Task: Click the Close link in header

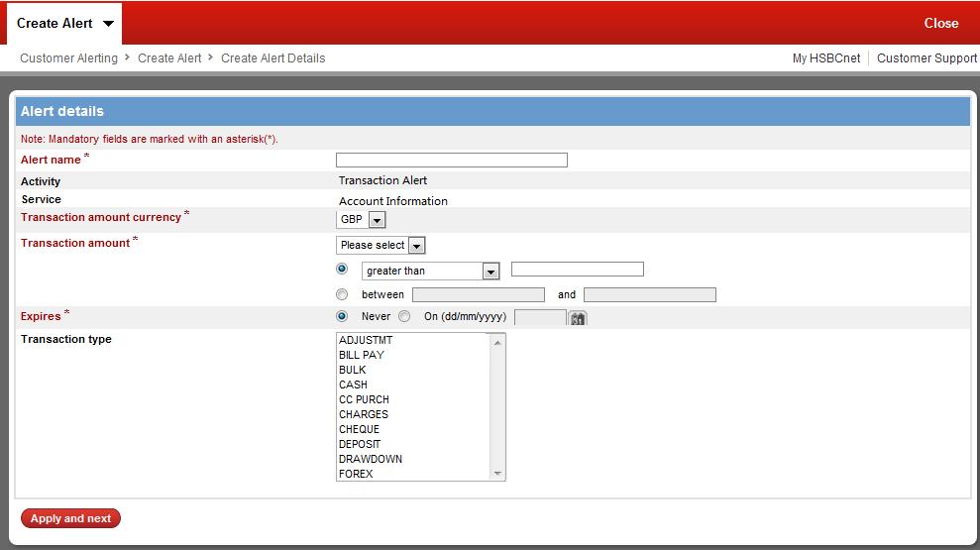Action: [x=941, y=23]
